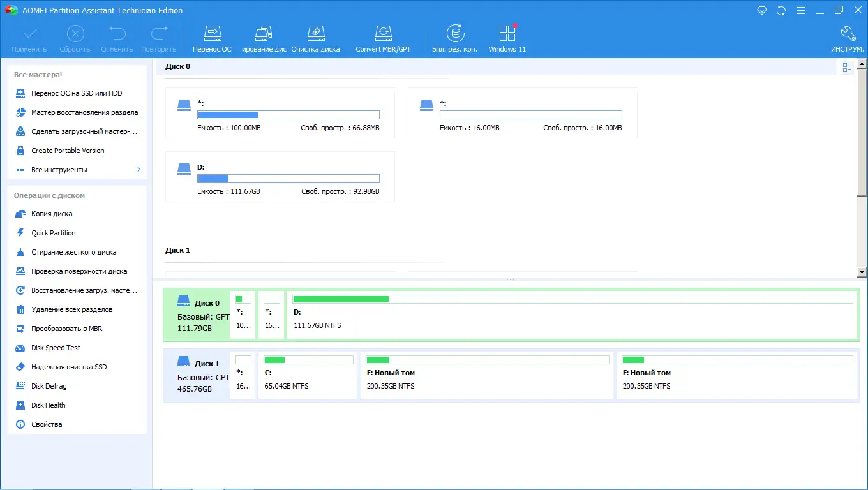This screenshot has width=868, height=490.
Task: Click the diamond upgrade icon in title bar
Action: click(762, 10)
